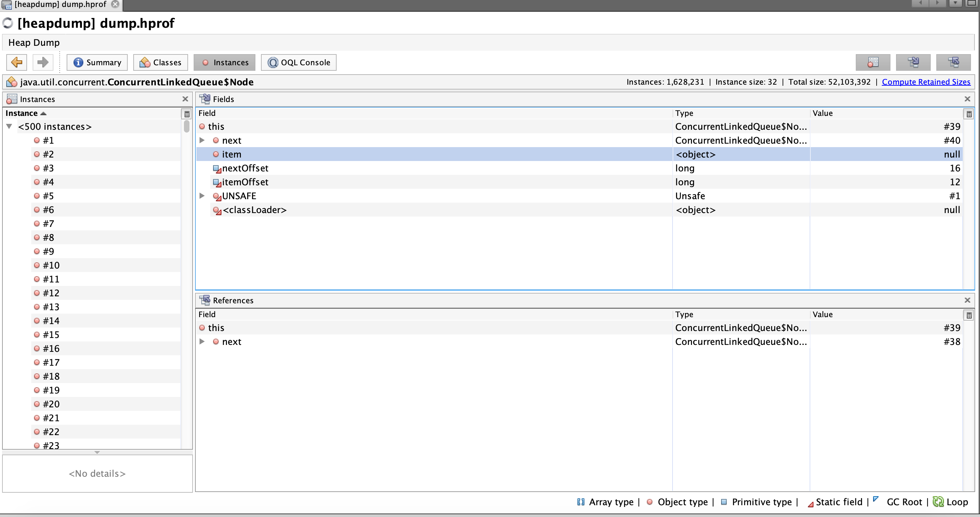Image resolution: width=980 pixels, height=517 pixels.
Task: Switch to the Classes view
Action: (160, 62)
